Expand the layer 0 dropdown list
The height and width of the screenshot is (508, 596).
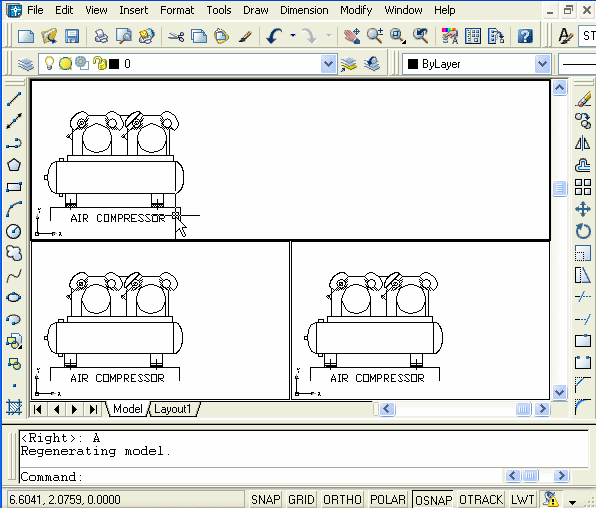328,64
